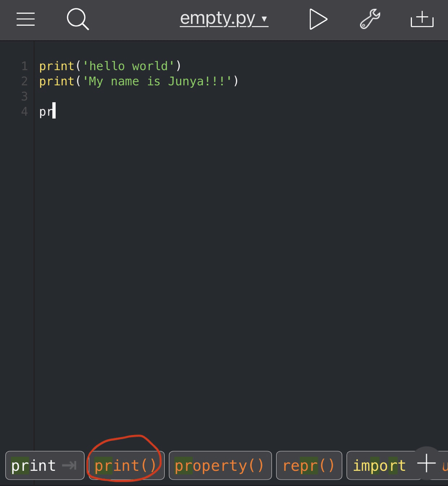Choose repr() from the suggestion bar

click(308, 465)
